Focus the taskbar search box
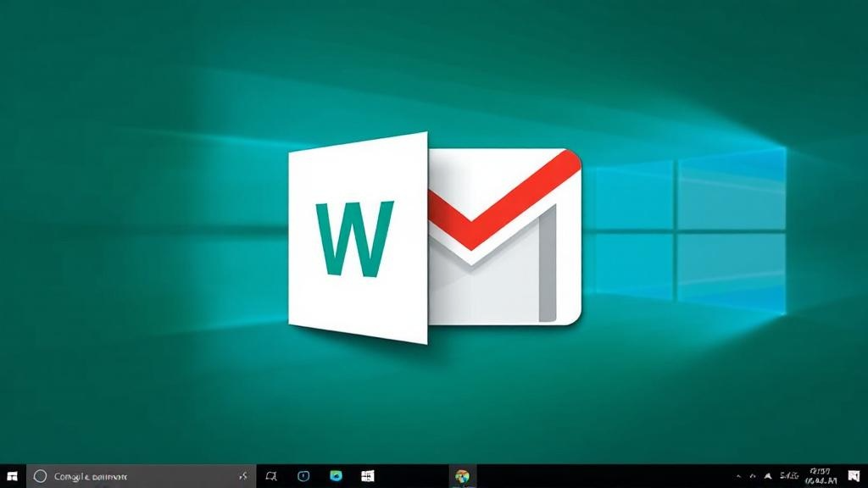The width and height of the screenshot is (868, 488). (142, 476)
